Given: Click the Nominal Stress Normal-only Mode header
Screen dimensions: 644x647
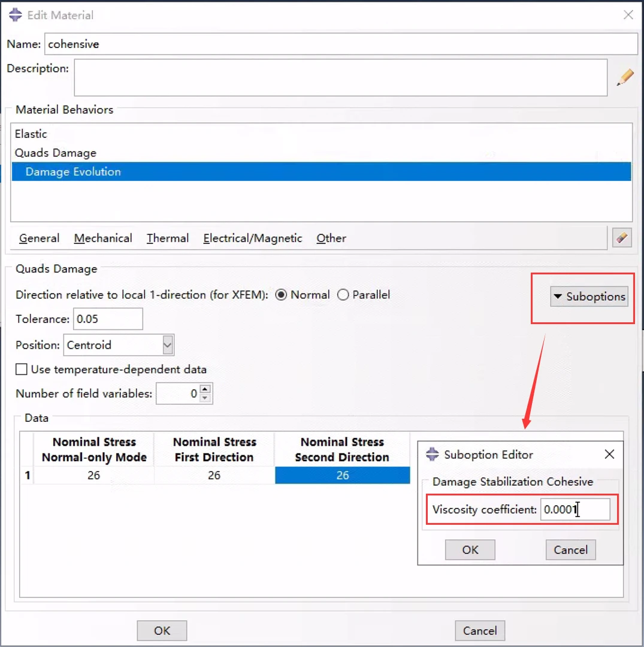Looking at the screenshot, I should 94,449.
